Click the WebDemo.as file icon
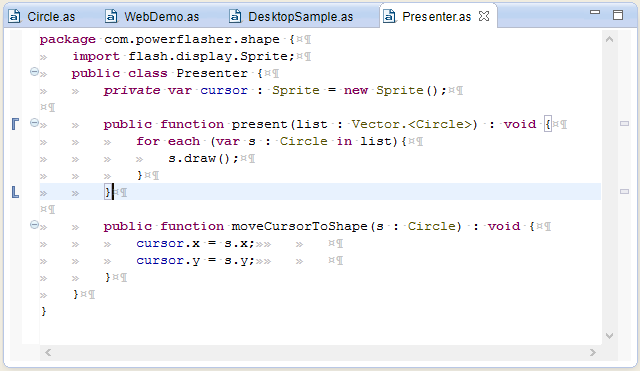 tap(111, 17)
